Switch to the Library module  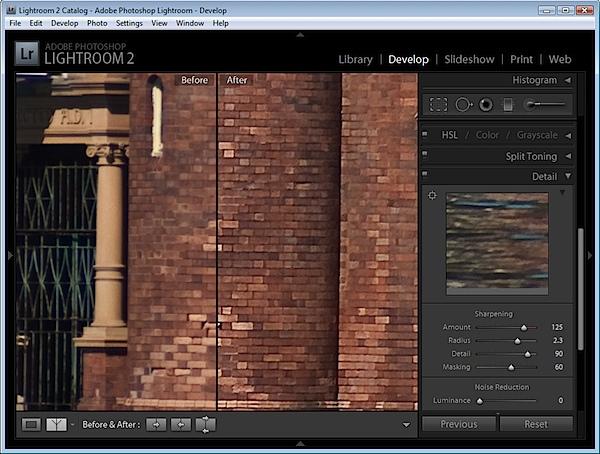pos(355,59)
